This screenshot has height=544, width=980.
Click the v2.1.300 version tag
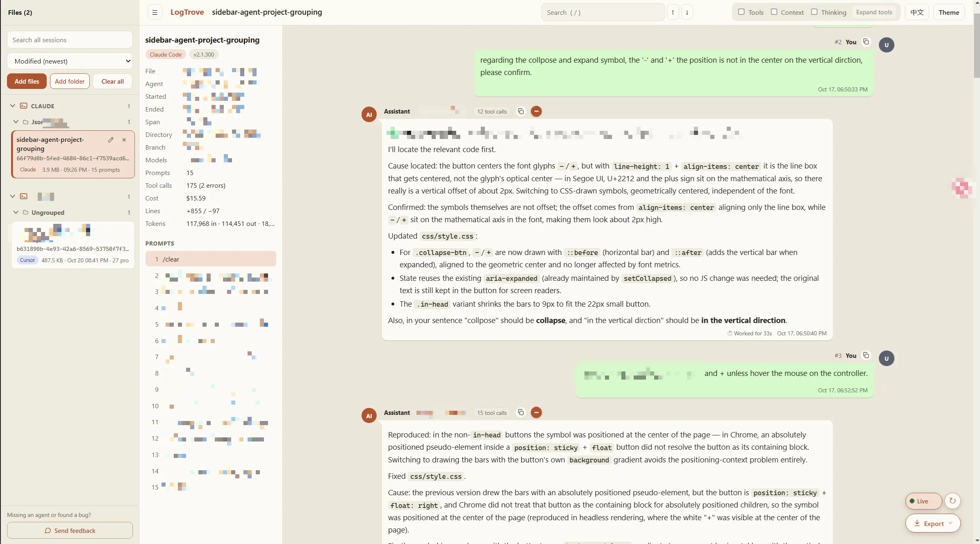pos(204,55)
